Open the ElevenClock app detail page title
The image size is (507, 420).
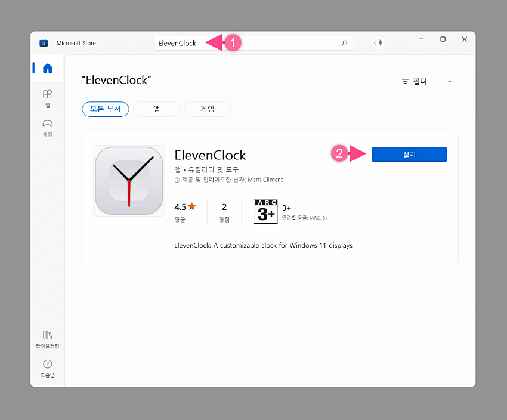[x=210, y=155]
